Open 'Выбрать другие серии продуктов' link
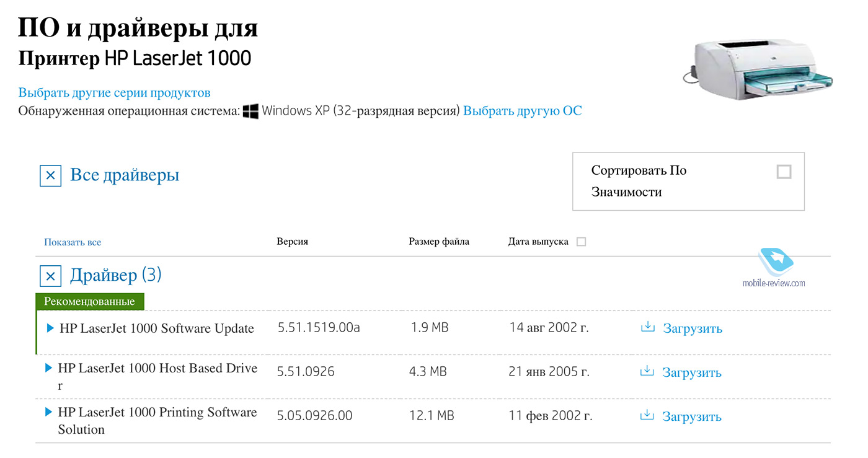Image resolution: width=868 pixels, height=458 pixels. (115, 93)
